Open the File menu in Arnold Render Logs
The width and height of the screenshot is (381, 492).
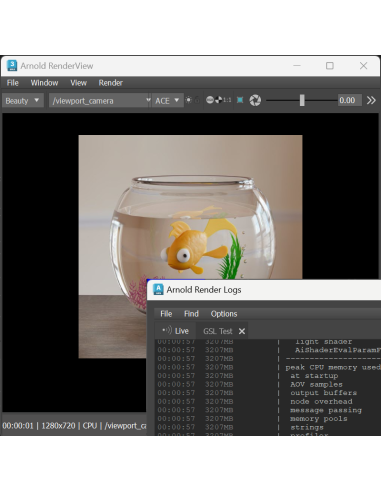(166, 314)
